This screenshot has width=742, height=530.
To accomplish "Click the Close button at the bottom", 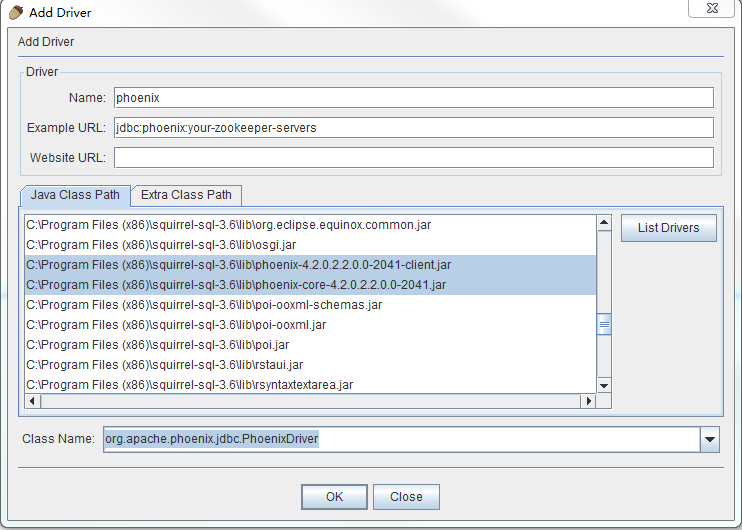I will click(x=406, y=497).
